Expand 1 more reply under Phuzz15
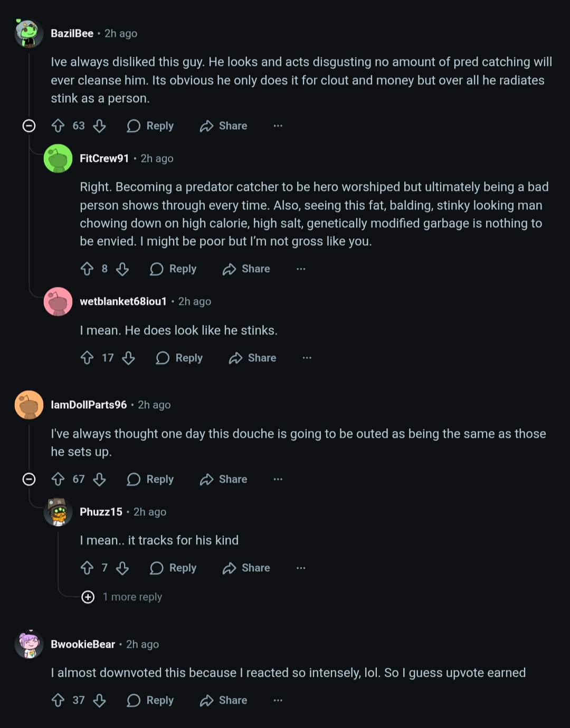Viewport: 570px width, 728px height. [122, 597]
